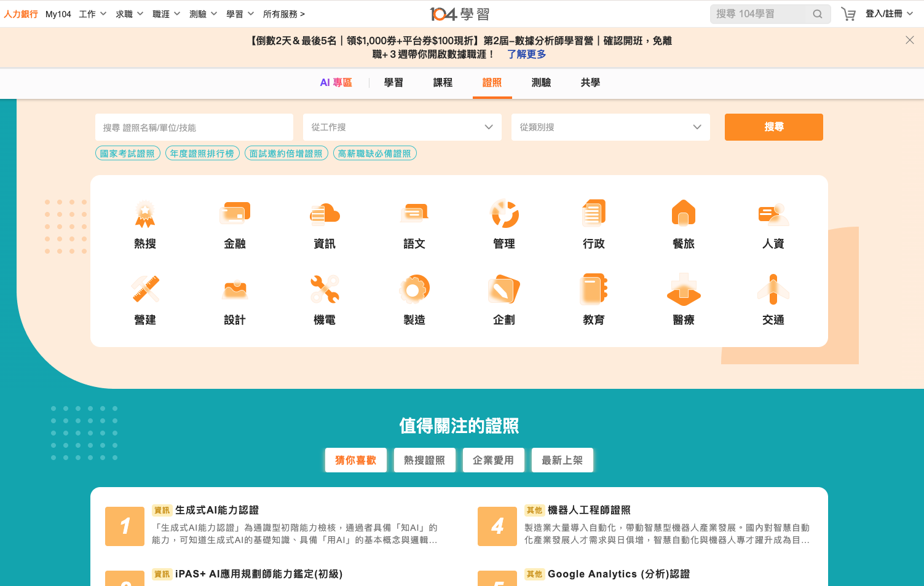This screenshot has height=586, width=924.
Task: Click the rank 4 number badge
Action: click(497, 526)
